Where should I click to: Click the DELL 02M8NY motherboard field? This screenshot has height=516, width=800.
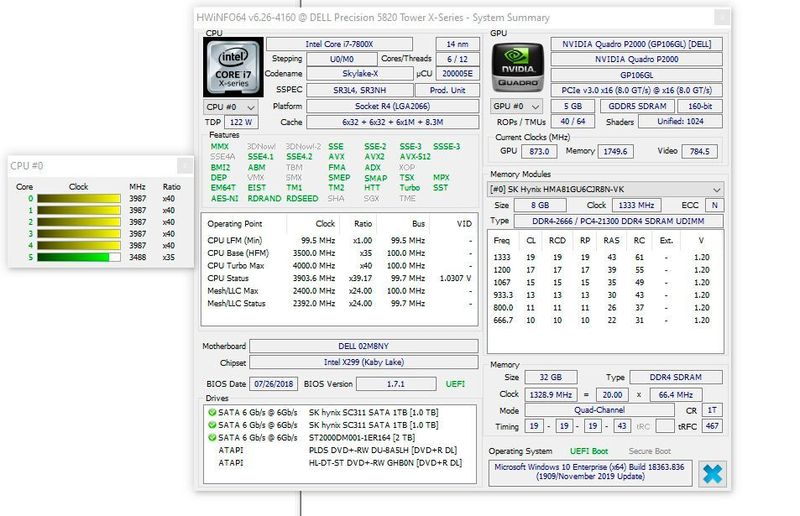(363, 346)
